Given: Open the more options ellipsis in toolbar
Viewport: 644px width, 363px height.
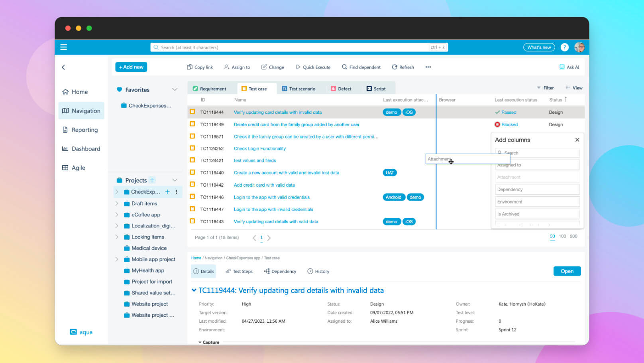Looking at the screenshot, I should click(x=428, y=67).
